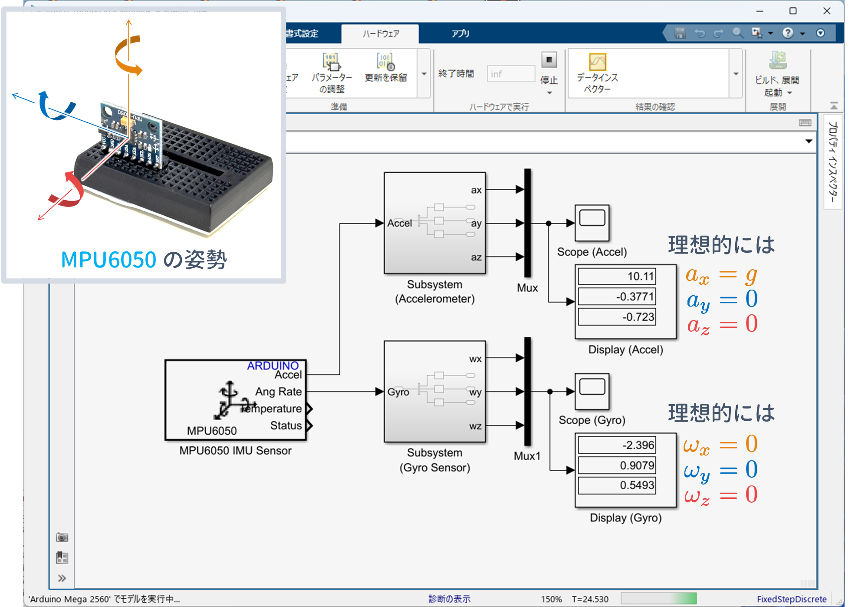
Task: Open help question mark icon
Action: tap(787, 33)
